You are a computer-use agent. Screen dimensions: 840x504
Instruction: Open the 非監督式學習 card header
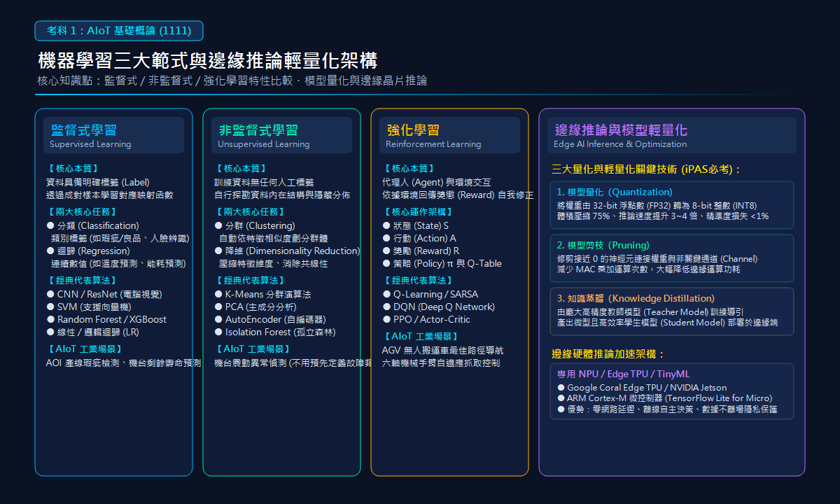point(282,135)
